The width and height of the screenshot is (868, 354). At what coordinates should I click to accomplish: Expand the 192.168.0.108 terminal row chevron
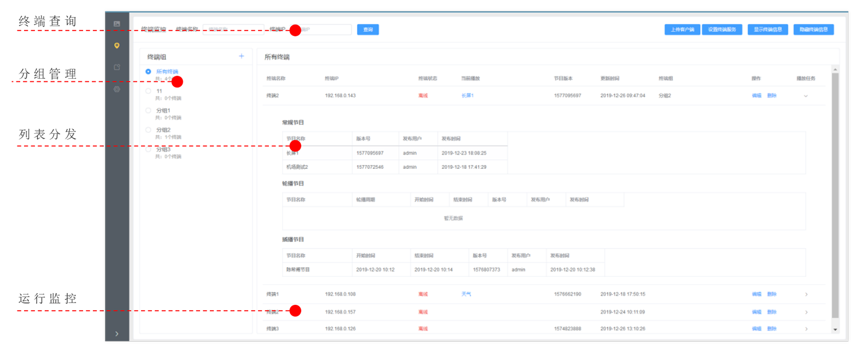806,294
